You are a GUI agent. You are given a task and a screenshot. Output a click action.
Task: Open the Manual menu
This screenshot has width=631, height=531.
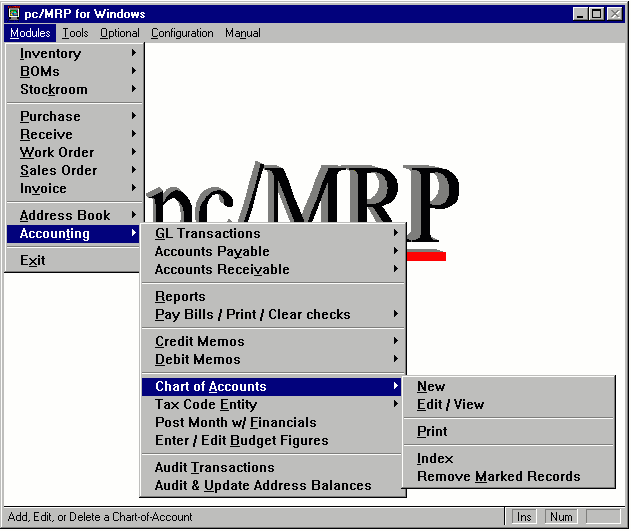(243, 33)
